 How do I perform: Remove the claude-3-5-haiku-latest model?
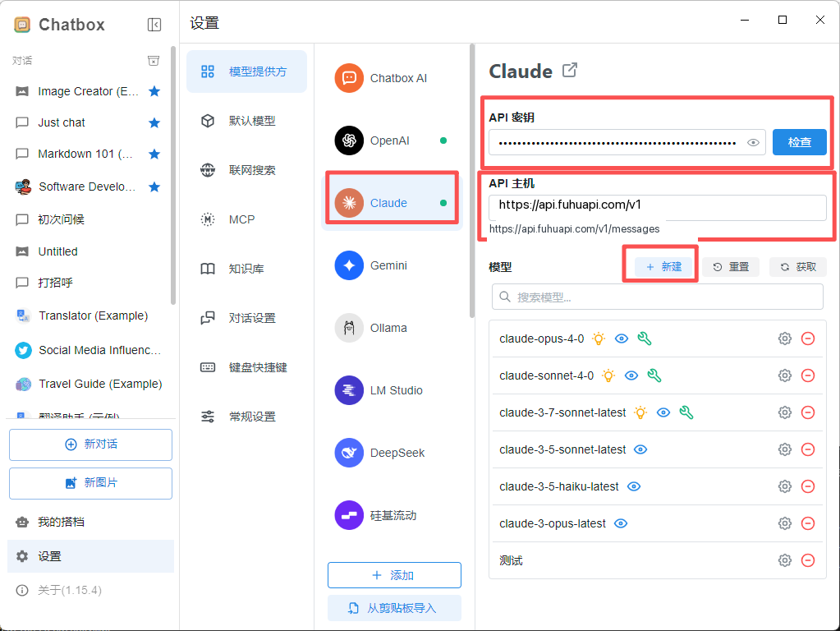(x=808, y=486)
